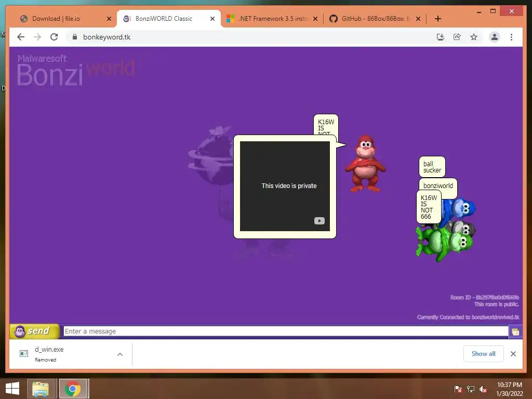Screen dimensions: 532x399
Task: Click the network tray icon
Action: pos(471,389)
